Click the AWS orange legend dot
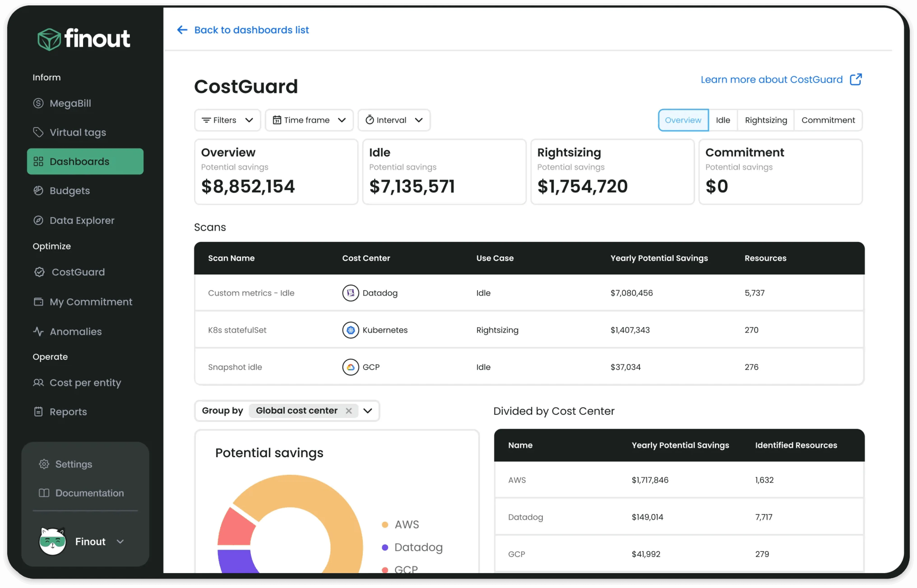917x588 pixels. tap(385, 525)
